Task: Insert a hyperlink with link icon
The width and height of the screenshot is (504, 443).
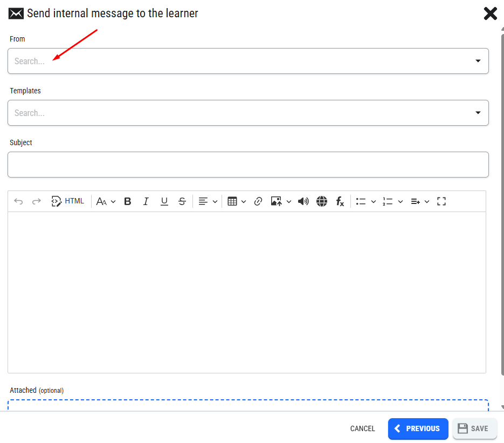Action: (x=258, y=201)
